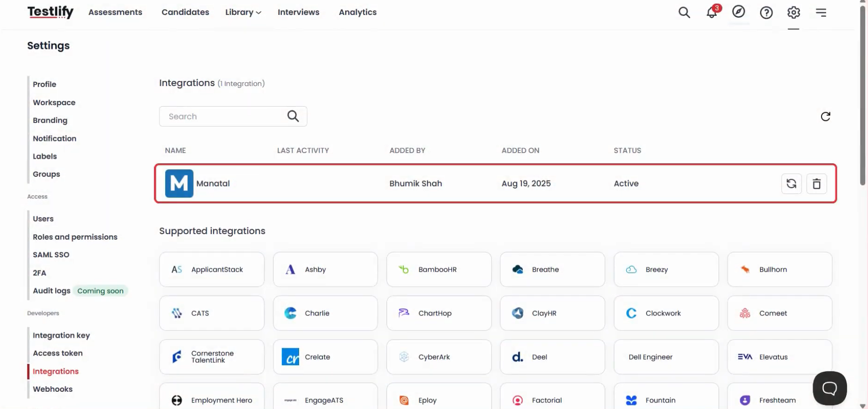
Task: Pick the EngageATS integration card
Action: point(325,396)
